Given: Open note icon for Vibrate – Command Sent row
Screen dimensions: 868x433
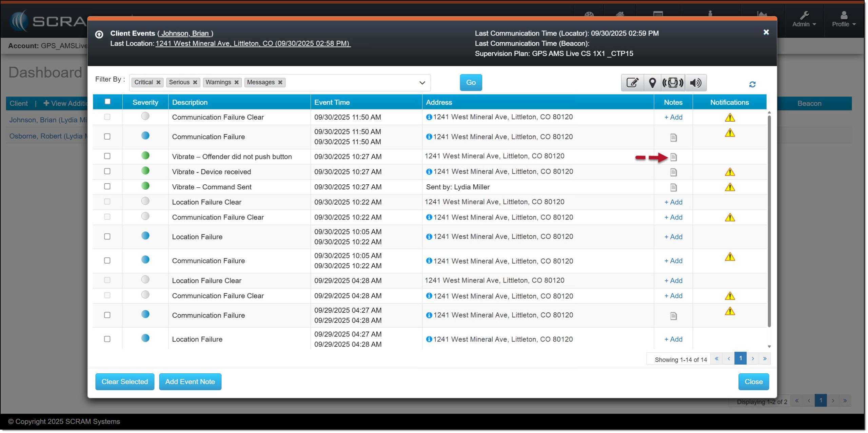Looking at the screenshot, I should coord(673,187).
